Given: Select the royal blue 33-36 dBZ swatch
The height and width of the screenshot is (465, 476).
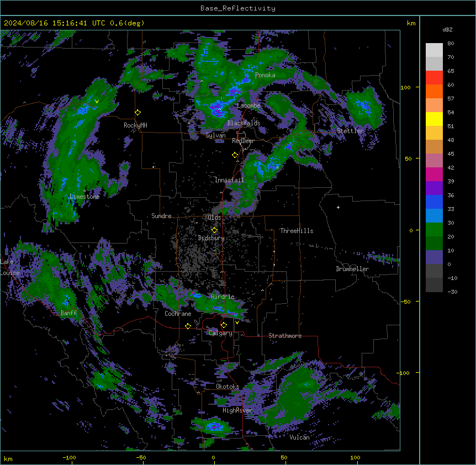Looking at the screenshot, I should click(x=434, y=202).
